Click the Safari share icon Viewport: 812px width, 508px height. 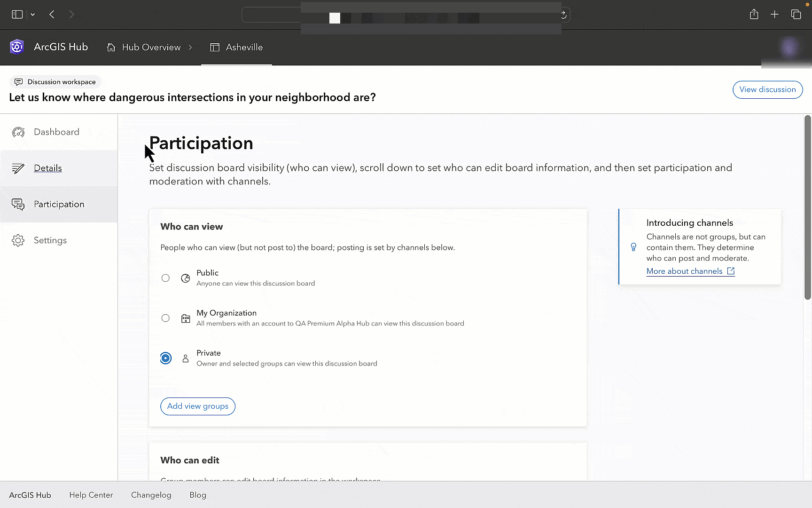(754, 15)
